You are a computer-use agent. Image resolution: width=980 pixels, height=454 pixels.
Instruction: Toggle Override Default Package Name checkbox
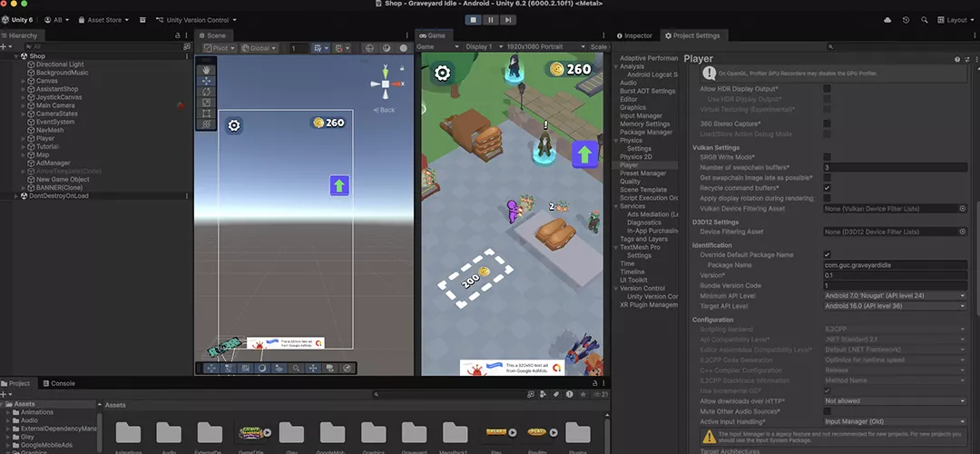click(x=827, y=255)
